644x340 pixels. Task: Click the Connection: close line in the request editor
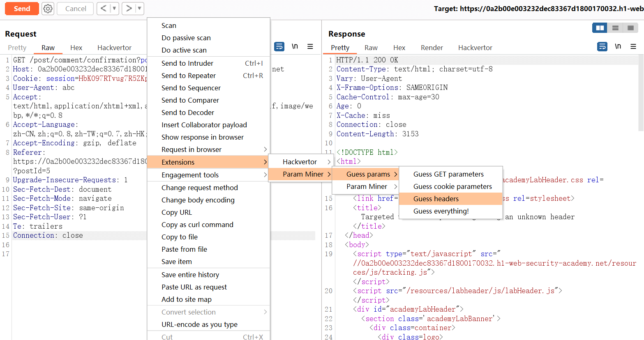tap(48, 235)
